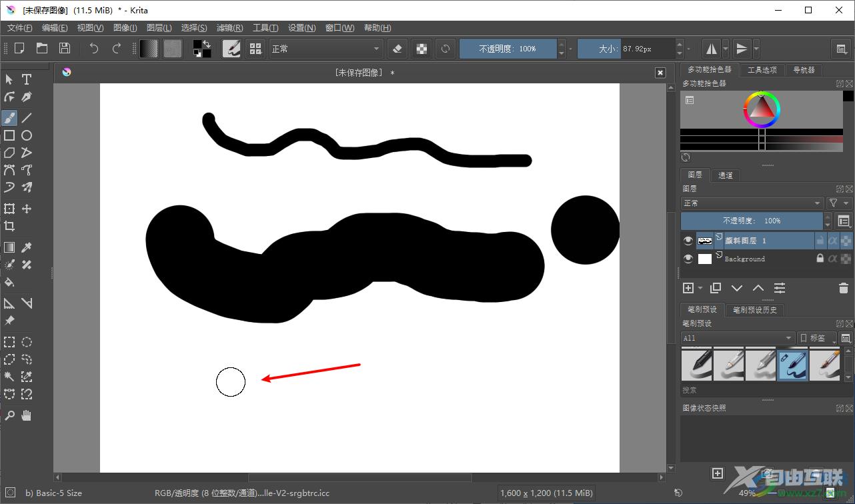Undo the last action

pos(94,48)
